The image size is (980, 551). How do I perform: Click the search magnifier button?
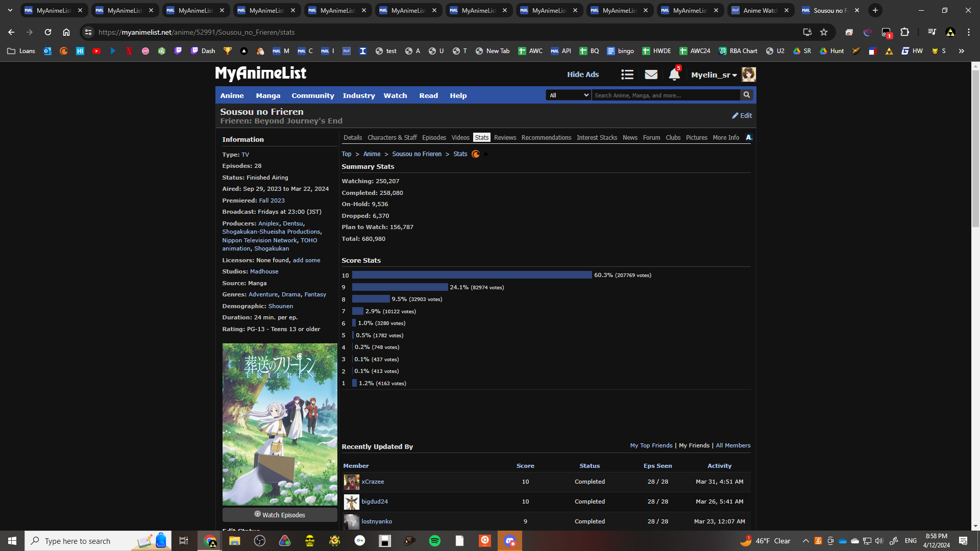[747, 95]
